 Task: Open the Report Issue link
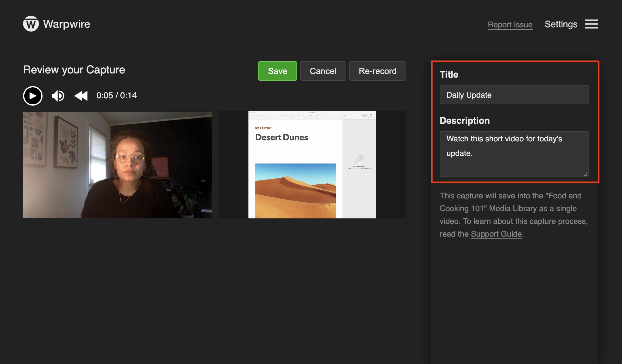pyautogui.click(x=510, y=25)
